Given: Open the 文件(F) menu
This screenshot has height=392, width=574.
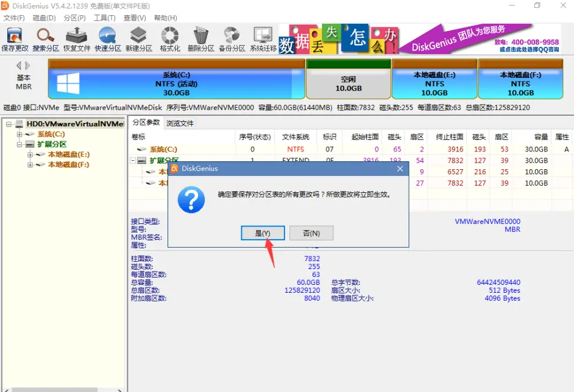Looking at the screenshot, I should (x=14, y=18).
